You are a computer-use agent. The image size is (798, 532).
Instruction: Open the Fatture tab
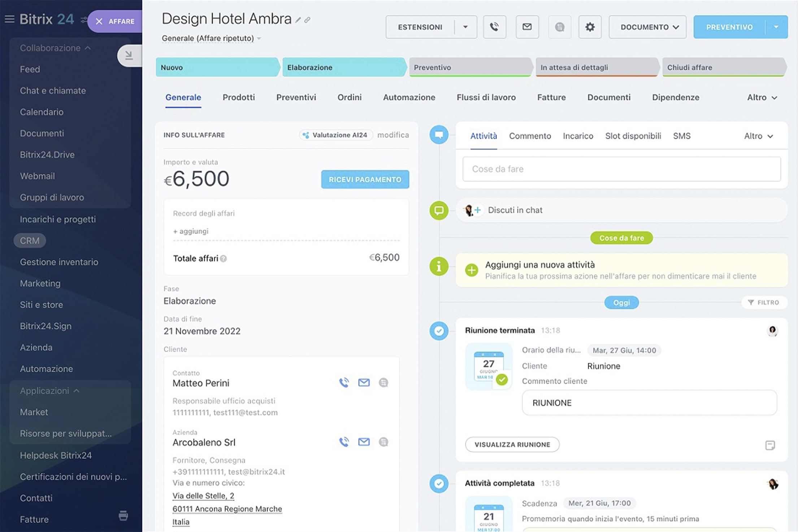point(551,97)
